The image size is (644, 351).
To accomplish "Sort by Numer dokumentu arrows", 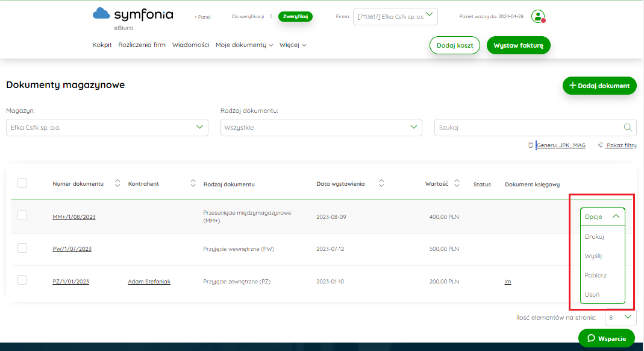I will click(117, 183).
